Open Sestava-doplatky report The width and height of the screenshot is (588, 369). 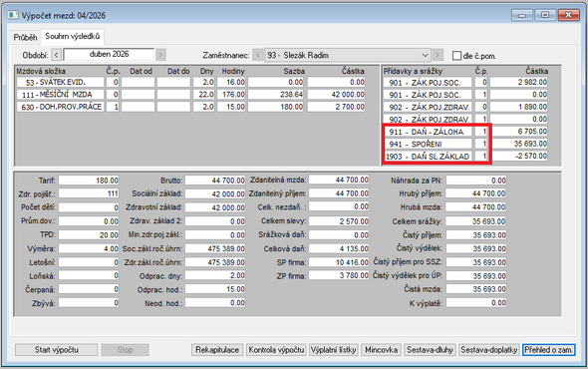click(488, 350)
